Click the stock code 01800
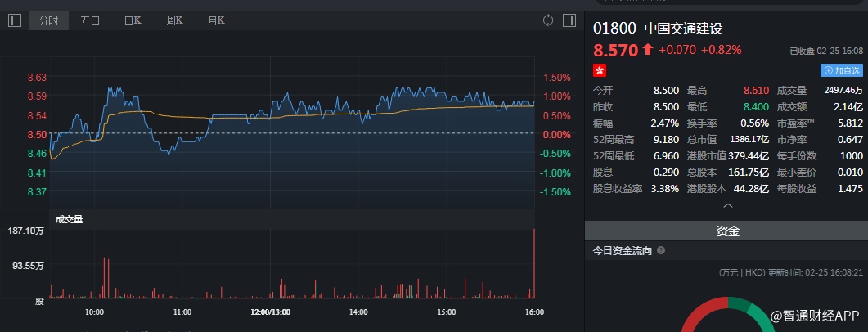868x332 pixels. pyautogui.click(x=615, y=28)
